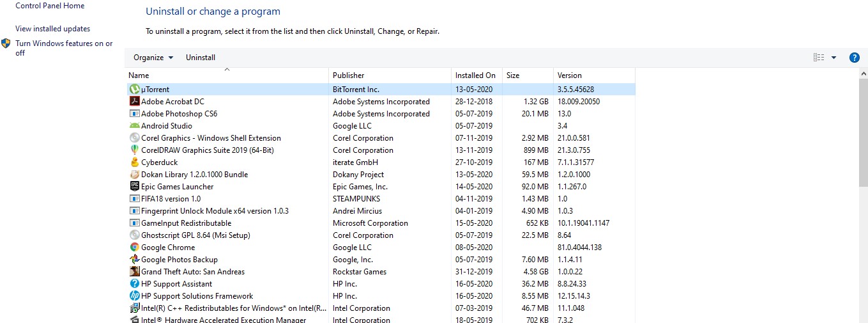This screenshot has height=323, width=868.
Task: Click the Grand Theft Auto San Andreas icon
Action: click(135, 272)
